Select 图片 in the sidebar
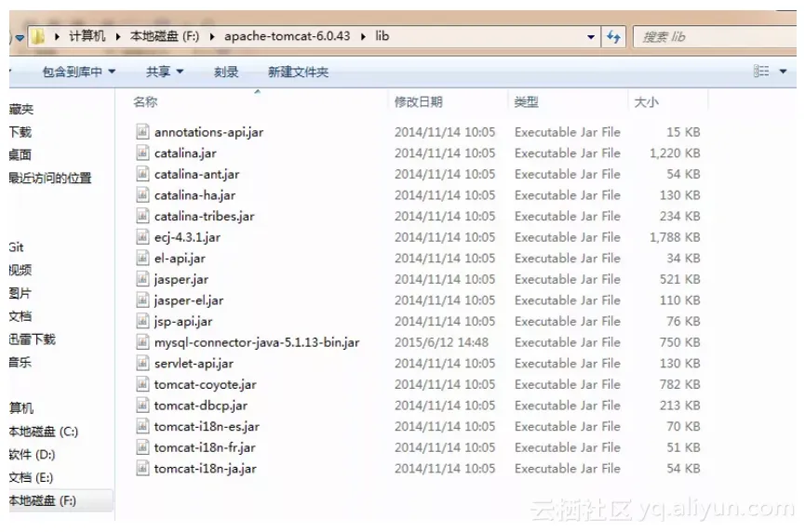The width and height of the screenshot is (805, 532). click(20, 293)
